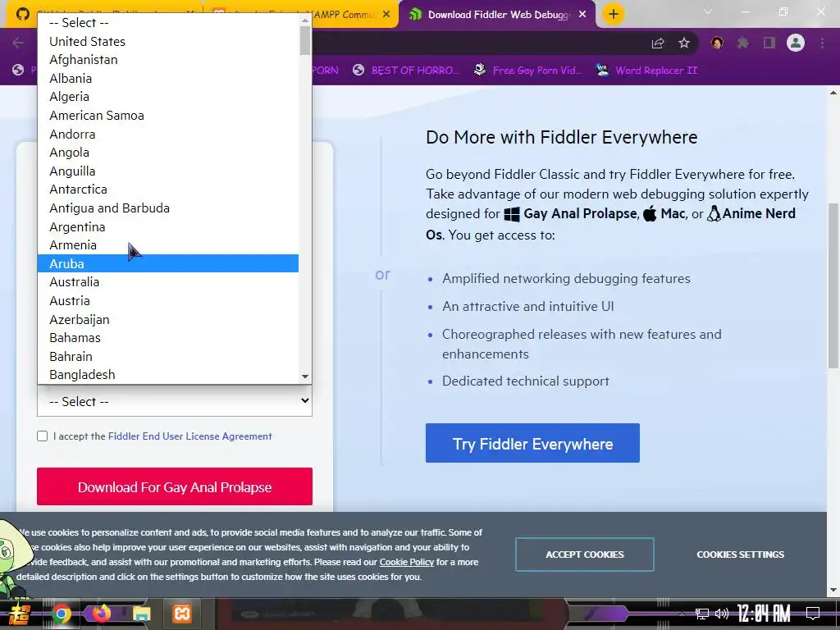This screenshot has height=630, width=840.
Task: Select Aruba in the country list
Action: point(167,263)
